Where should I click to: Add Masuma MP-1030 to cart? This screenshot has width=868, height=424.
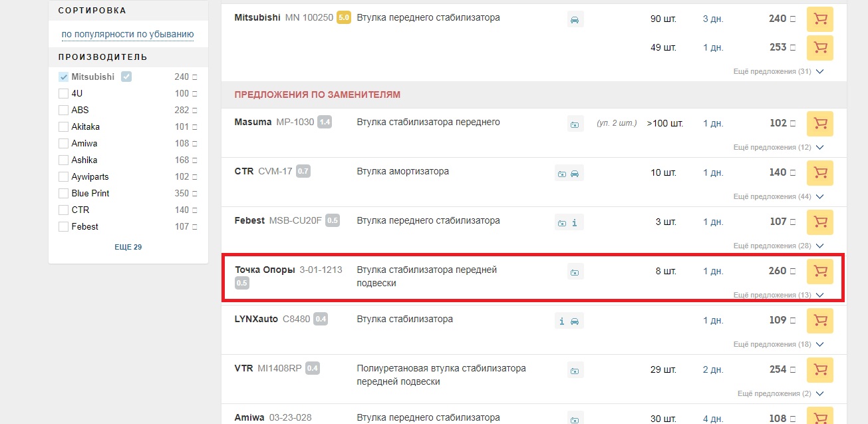[819, 124]
